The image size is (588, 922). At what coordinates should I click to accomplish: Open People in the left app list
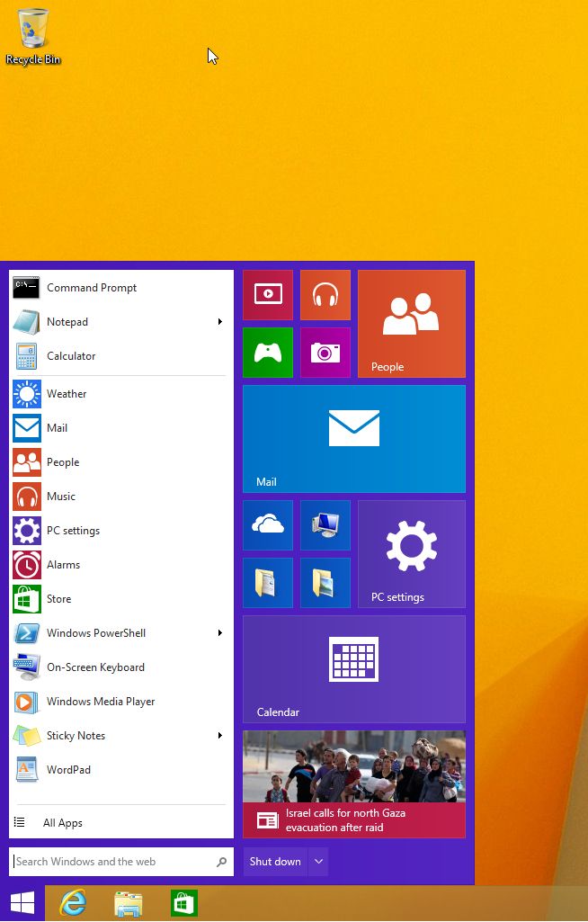(x=120, y=461)
